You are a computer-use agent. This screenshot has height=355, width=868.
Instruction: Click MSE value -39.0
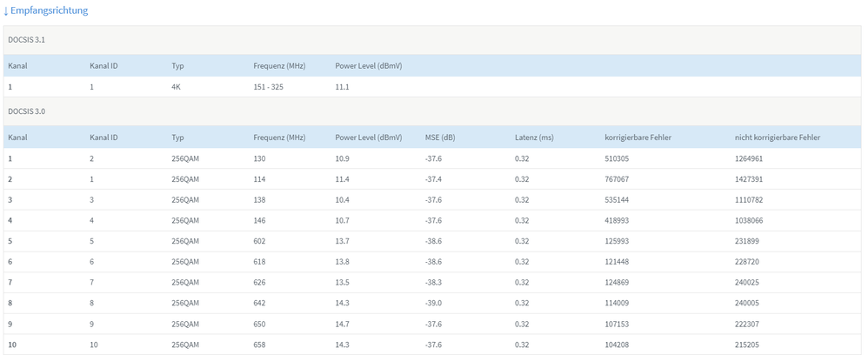(433, 304)
